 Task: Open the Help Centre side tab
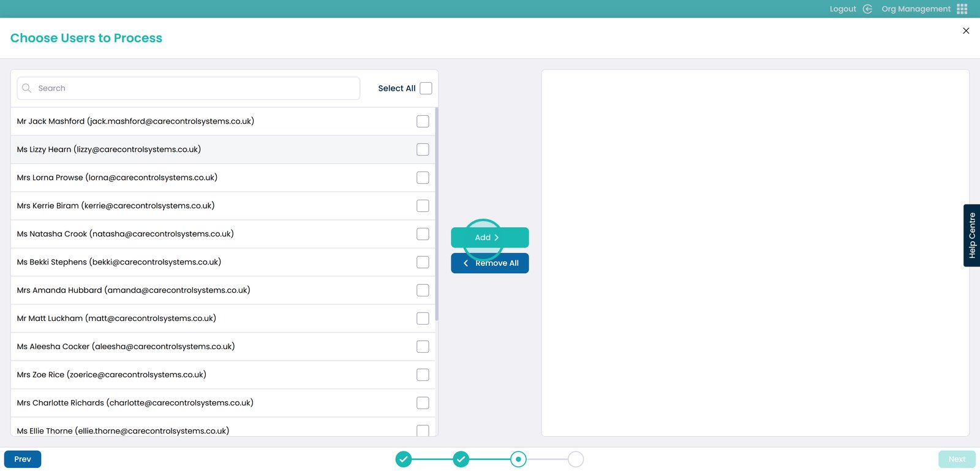pos(972,235)
